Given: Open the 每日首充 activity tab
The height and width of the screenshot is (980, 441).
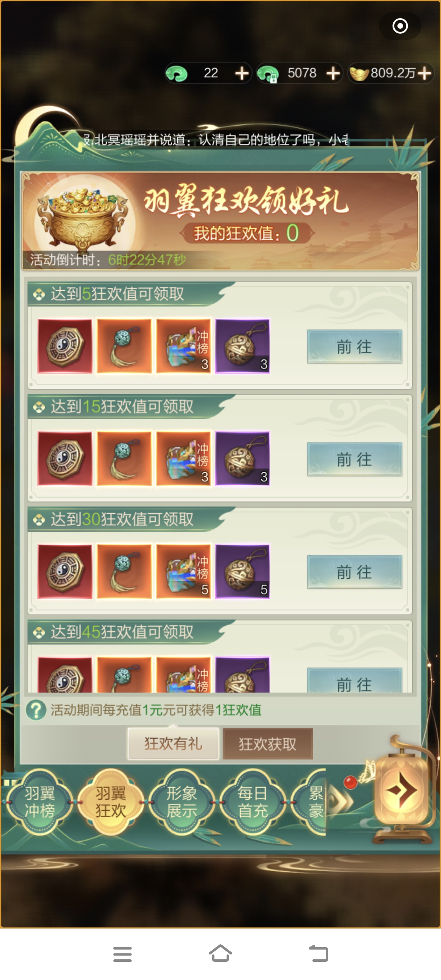Looking at the screenshot, I should [253, 801].
